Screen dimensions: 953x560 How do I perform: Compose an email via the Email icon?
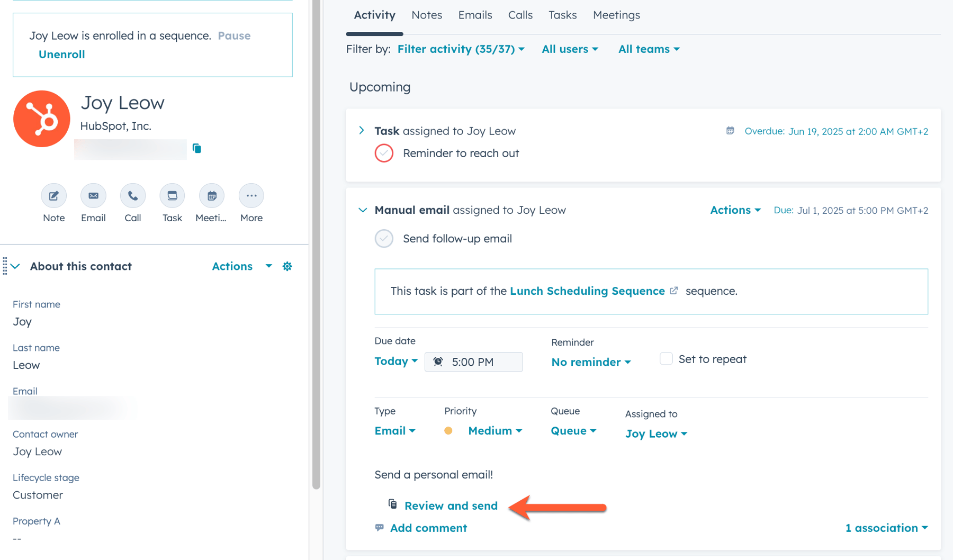point(93,195)
